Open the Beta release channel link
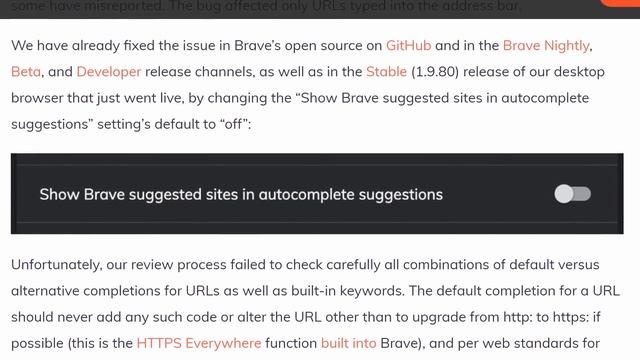The height and width of the screenshot is (360, 640). click(x=26, y=72)
